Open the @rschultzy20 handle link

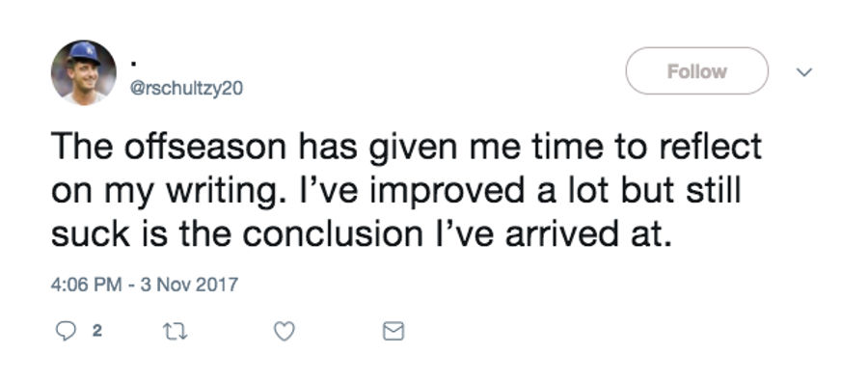186,89
